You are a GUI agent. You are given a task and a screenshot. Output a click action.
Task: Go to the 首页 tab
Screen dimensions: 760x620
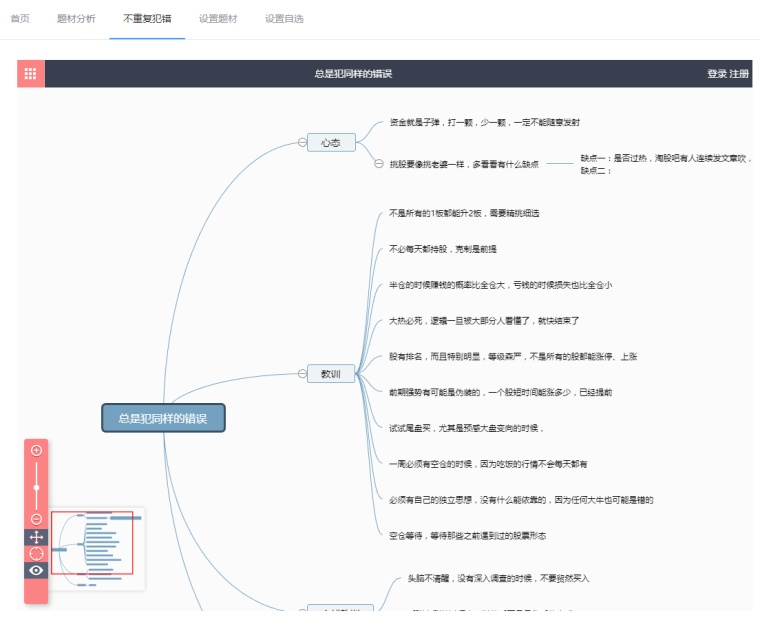coord(20,19)
